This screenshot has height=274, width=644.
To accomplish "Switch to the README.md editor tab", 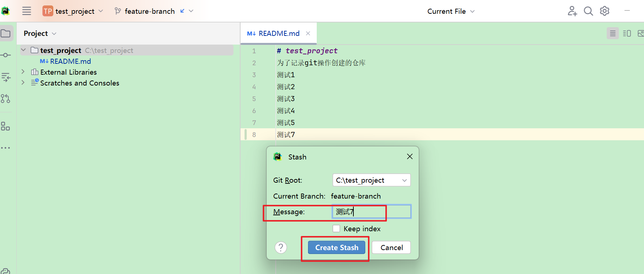I will (279, 33).
